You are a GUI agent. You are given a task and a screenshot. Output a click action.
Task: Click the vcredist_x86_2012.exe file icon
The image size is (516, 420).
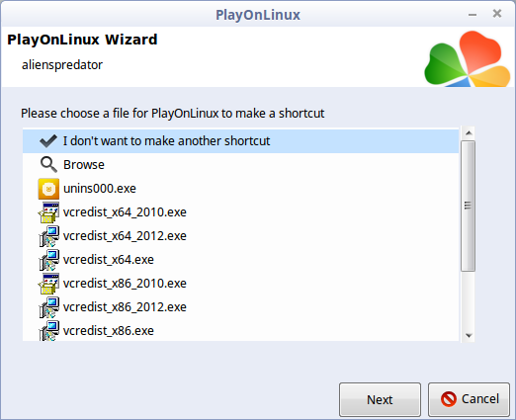[x=48, y=307]
